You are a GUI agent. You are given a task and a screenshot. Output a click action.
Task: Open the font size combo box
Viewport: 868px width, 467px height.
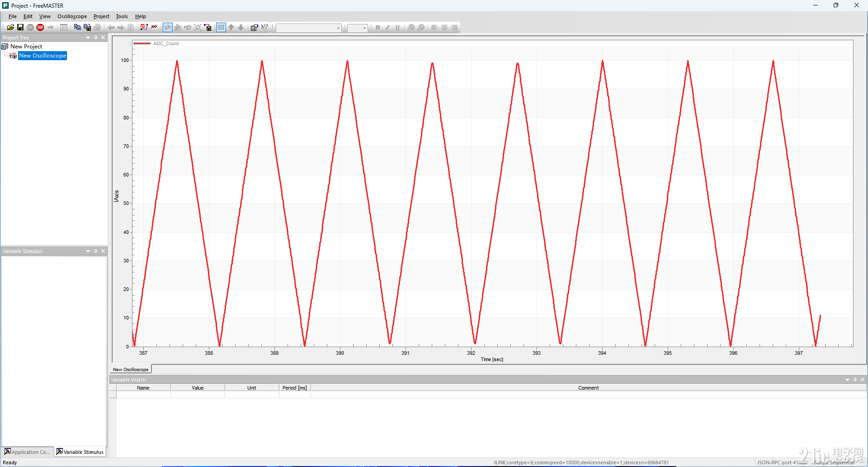(357, 28)
